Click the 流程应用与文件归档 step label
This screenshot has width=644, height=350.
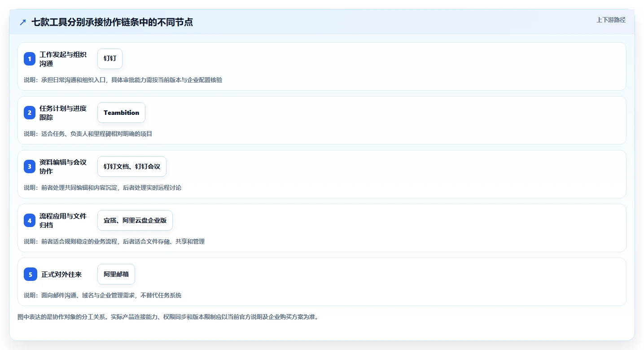63,220
